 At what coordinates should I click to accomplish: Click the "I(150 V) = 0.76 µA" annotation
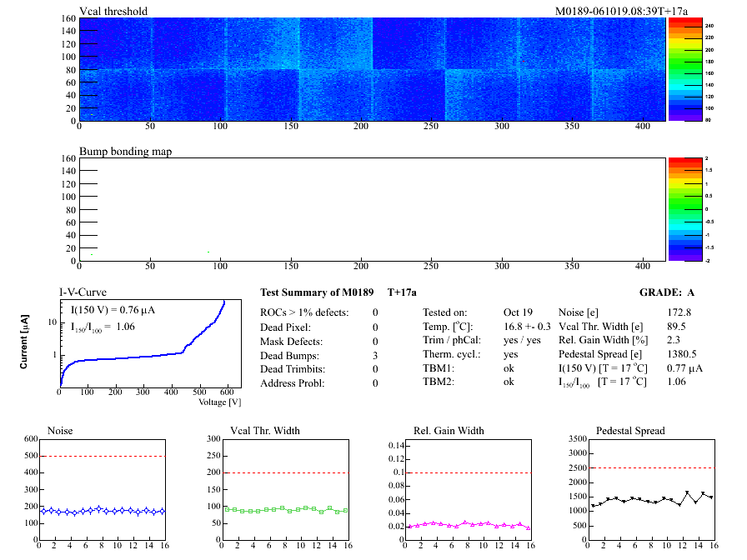tap(113, 310)
